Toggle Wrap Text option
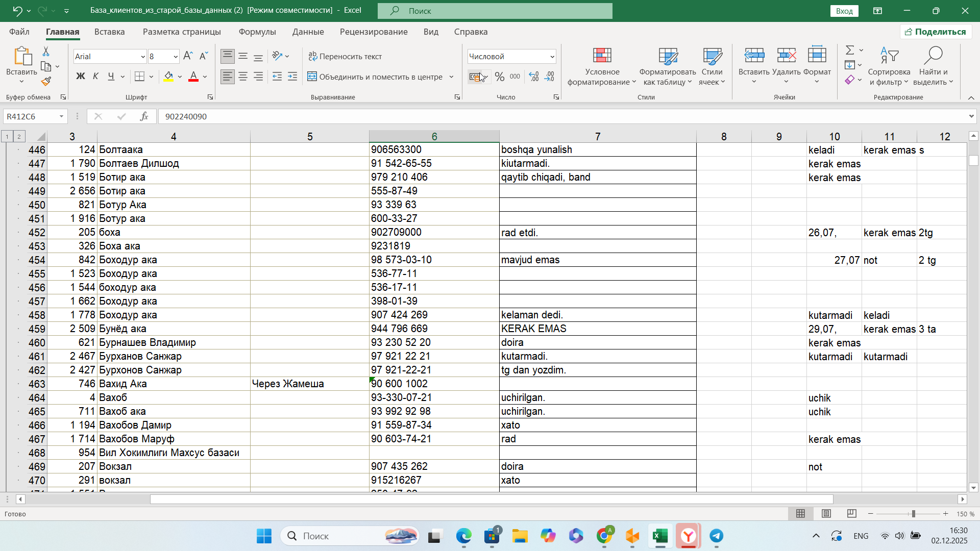The height and width of the screenshot is (551, 980). coord(345,56)
